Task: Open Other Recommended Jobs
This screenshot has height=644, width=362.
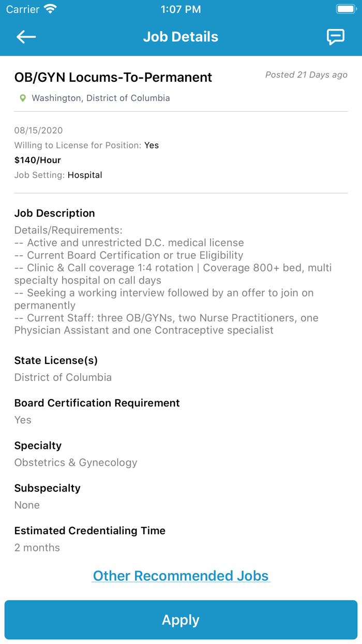Action: [180, 575]
